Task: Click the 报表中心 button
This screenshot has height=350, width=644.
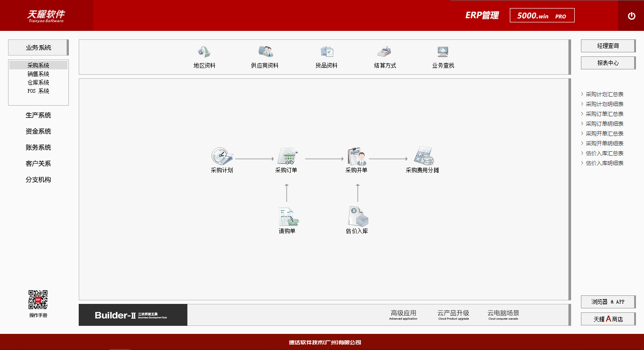Action: (x=607, y=63)
